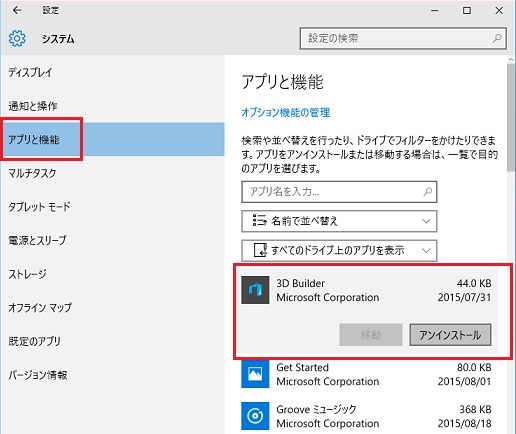
Task: Click the Get Started app icon
Action: click(255, 374)
